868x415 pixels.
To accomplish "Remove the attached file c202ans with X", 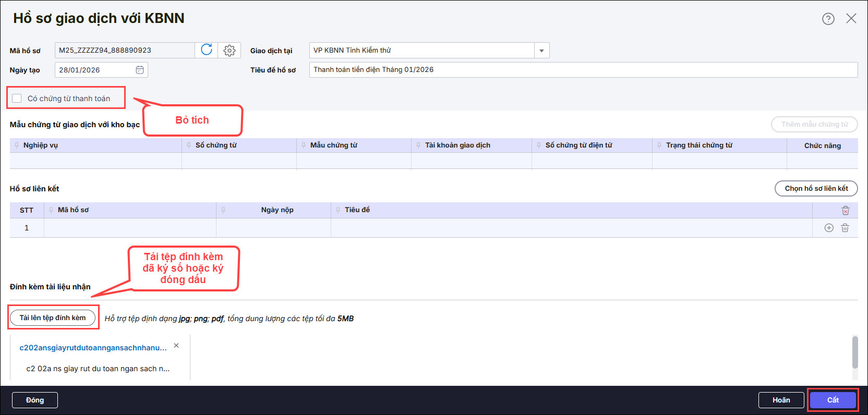I will [176, 346].
